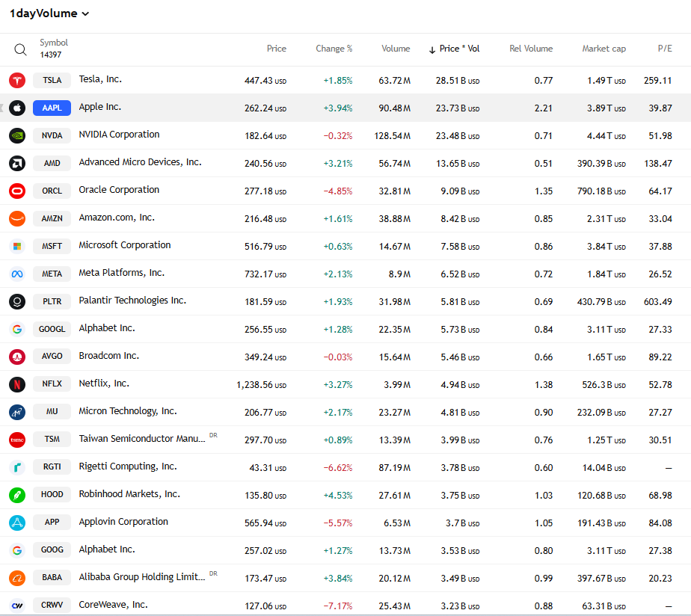Sort by the Symbol column header
The height and width of the screenshot is (616, 691).
tap(54, 43)
